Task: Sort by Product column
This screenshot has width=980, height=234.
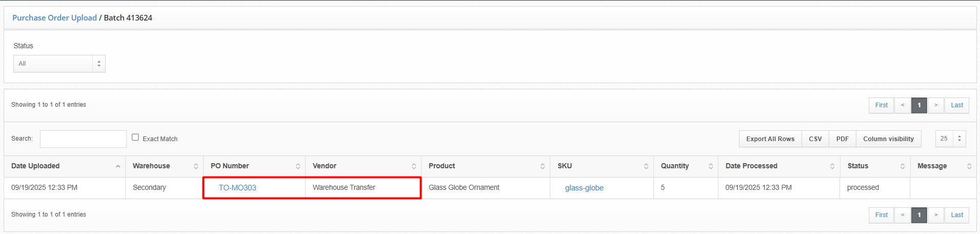Action: (486, 166)
